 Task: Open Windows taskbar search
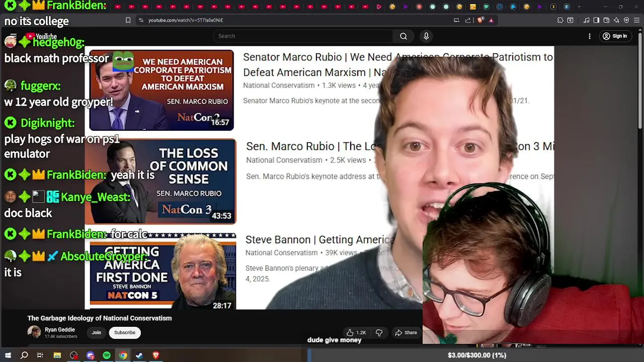click(24, 355)
